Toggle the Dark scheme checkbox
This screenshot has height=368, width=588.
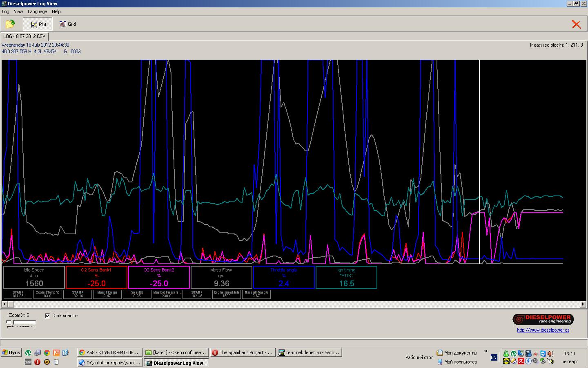click(x=48, y=316)
